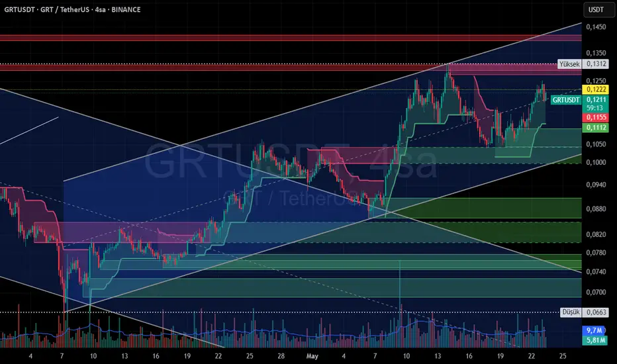Click the 0,1250 price axis value
Image resolution: width=617 pixels, height=364 pixels.
coord(596,81)
